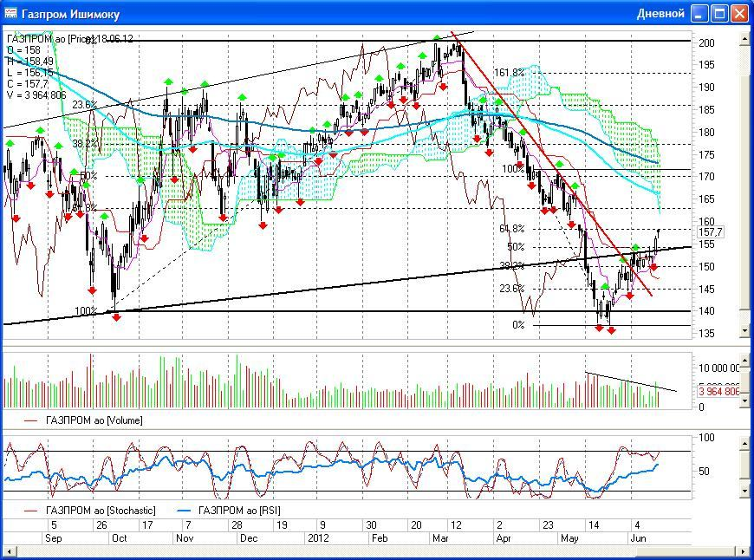Click the 'May' month label on time axis

569,537
